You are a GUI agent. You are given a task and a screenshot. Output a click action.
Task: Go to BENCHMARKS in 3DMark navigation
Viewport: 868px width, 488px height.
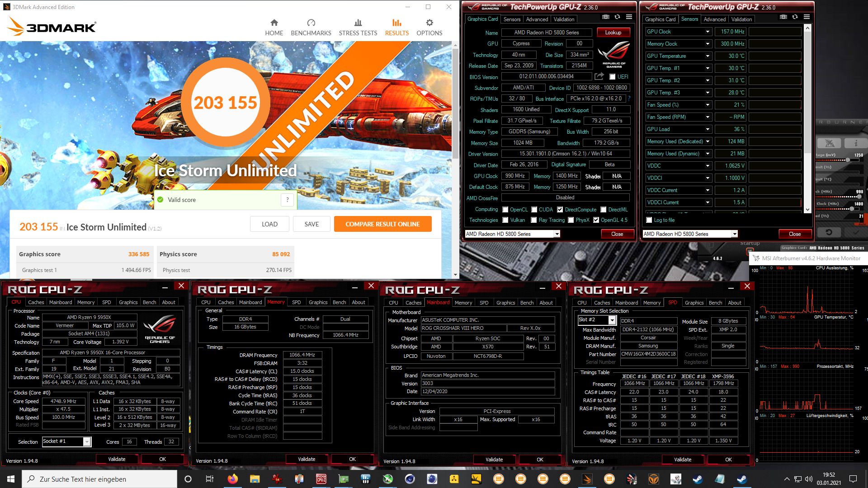tap(311, 28)
